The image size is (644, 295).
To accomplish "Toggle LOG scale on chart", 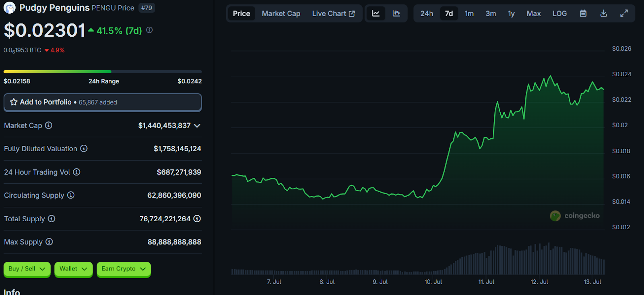I will (x=559, y=13).
